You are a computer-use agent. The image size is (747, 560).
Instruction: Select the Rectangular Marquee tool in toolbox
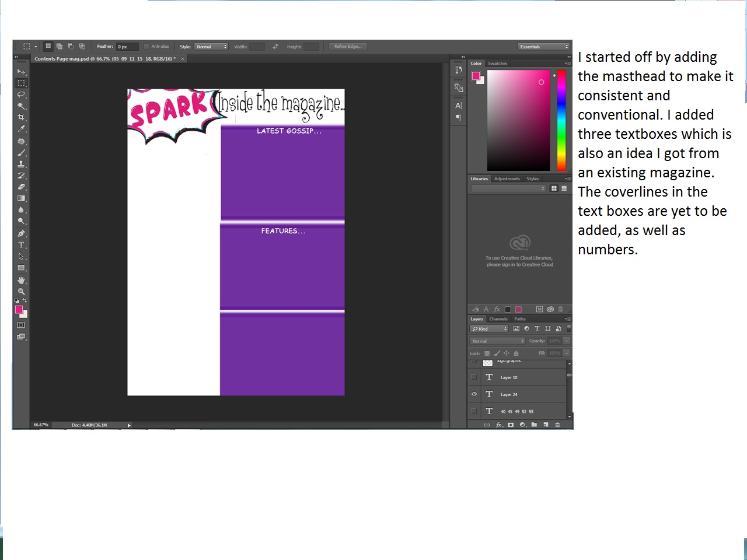pos(21,83)
